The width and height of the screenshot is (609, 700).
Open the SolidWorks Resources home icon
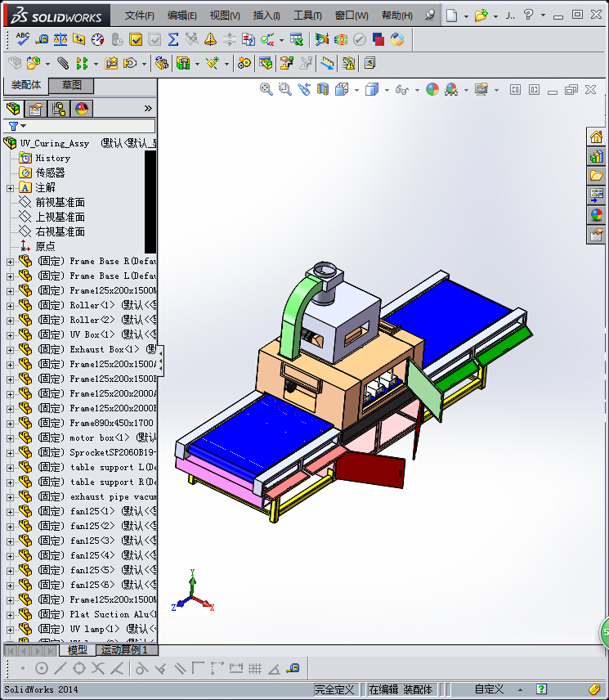(x=597, y=137)
